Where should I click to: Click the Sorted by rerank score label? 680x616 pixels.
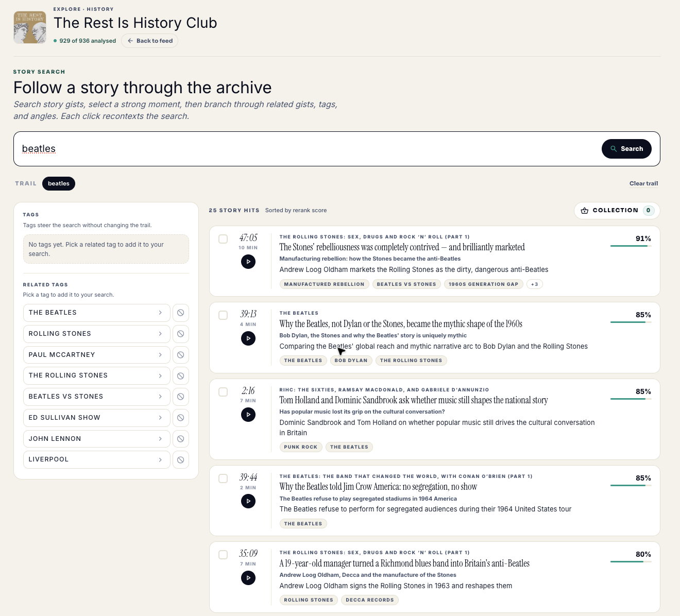296,210
